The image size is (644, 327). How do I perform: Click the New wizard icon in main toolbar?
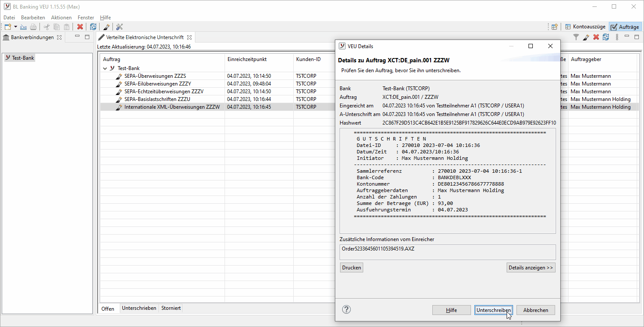click(8, 27)
